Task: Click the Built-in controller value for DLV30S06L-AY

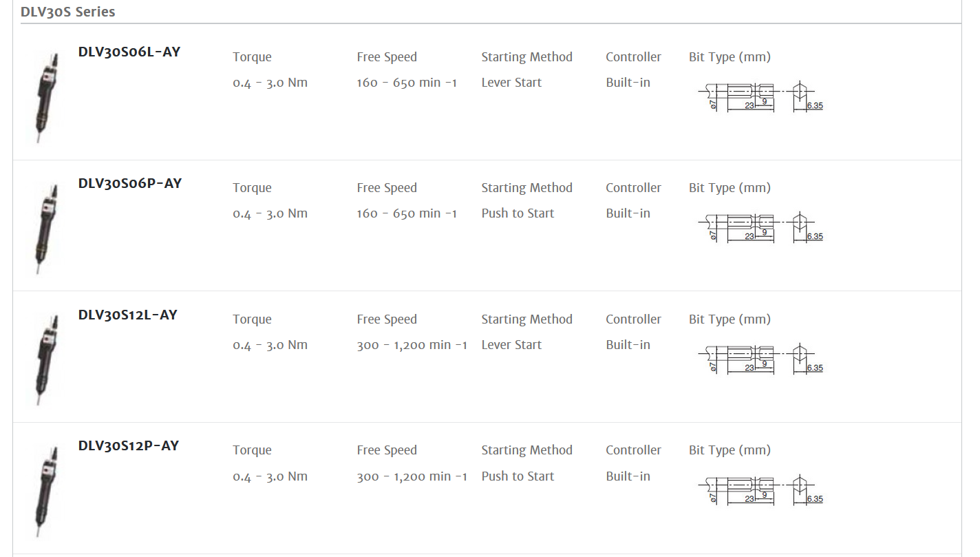Action: [628, 83]
